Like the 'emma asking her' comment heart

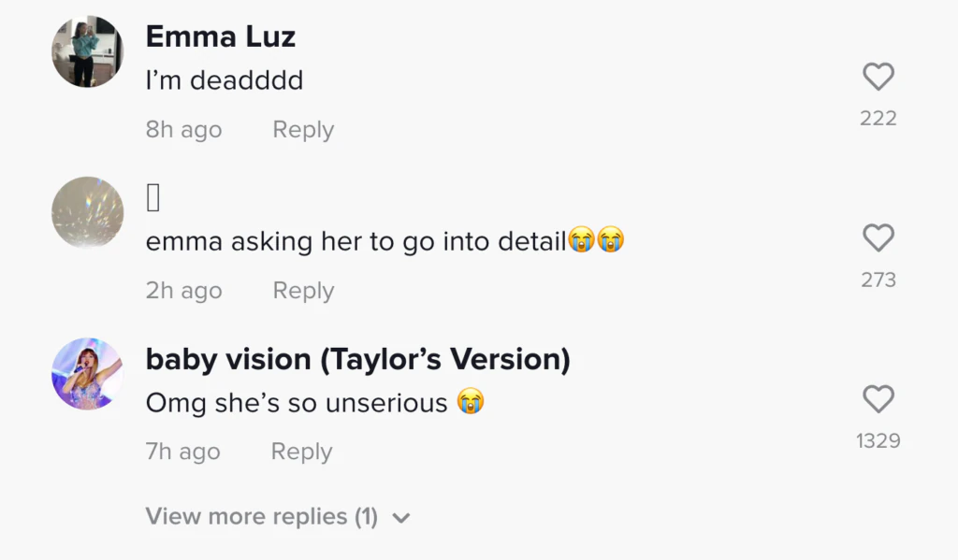pos(878,238)
